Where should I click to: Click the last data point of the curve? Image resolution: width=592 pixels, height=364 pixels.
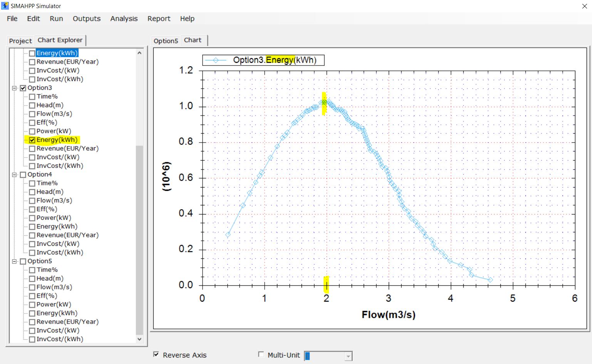click(x=490, y=280)
